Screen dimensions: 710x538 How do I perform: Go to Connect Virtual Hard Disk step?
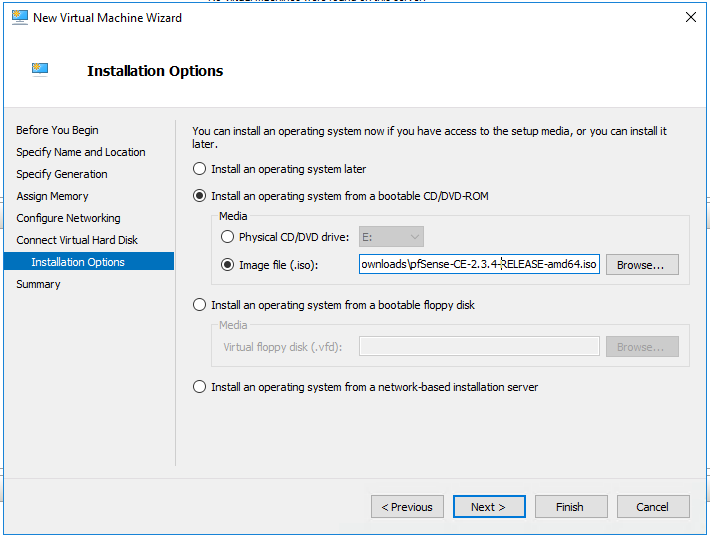(x=77, y=240)
